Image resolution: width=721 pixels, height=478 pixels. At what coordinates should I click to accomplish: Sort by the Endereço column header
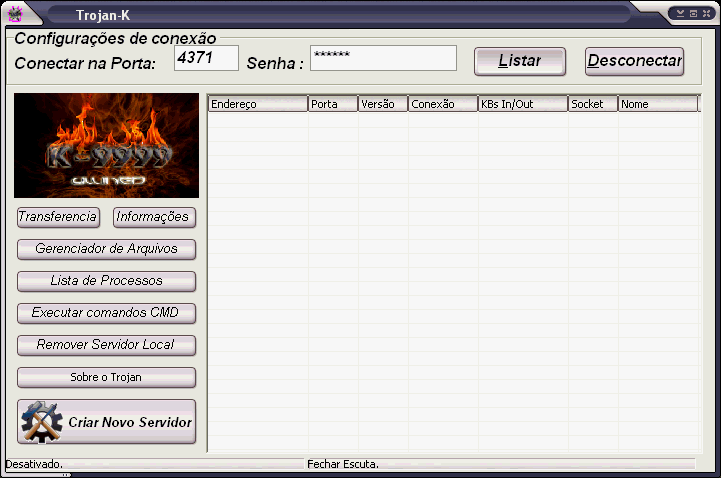click(257, 104)
